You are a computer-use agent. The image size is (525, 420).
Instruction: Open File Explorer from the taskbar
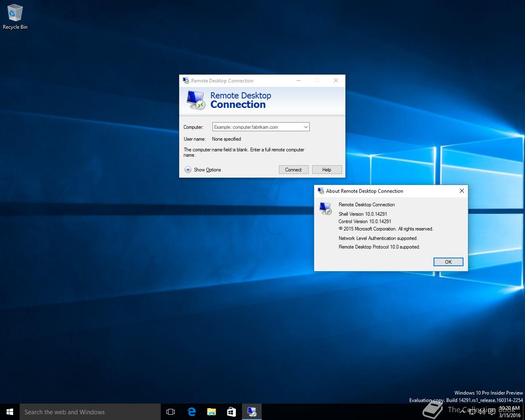pyautogui.click(x=211, y=412)
